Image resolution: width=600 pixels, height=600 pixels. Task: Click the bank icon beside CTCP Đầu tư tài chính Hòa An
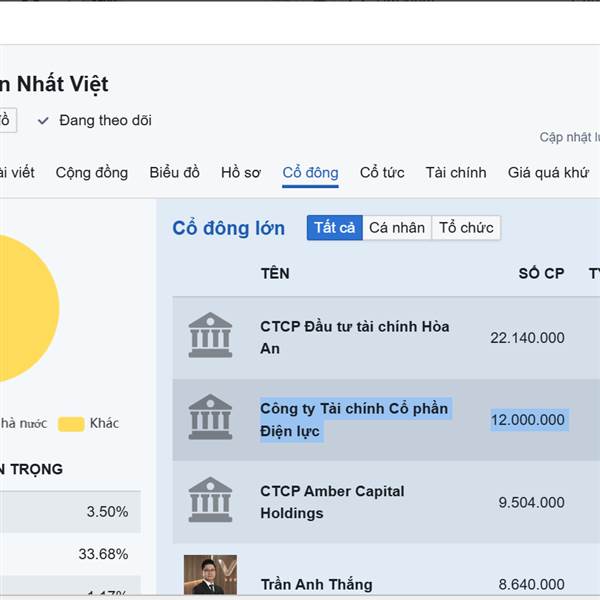coord(210,335)
